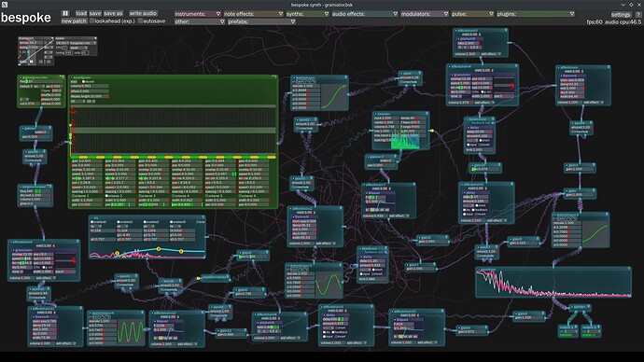
Task: Click the bespoke synth window app icon
Action: tap(5, 5)
